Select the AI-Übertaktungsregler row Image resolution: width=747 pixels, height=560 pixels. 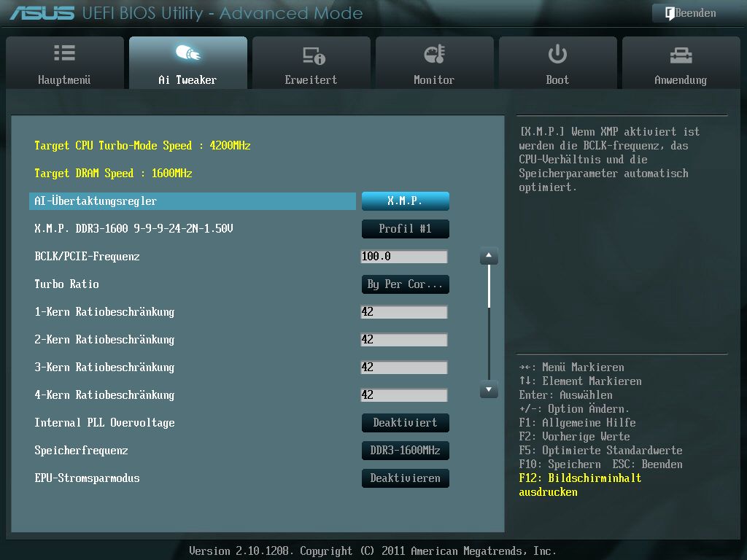coord(193,201)
